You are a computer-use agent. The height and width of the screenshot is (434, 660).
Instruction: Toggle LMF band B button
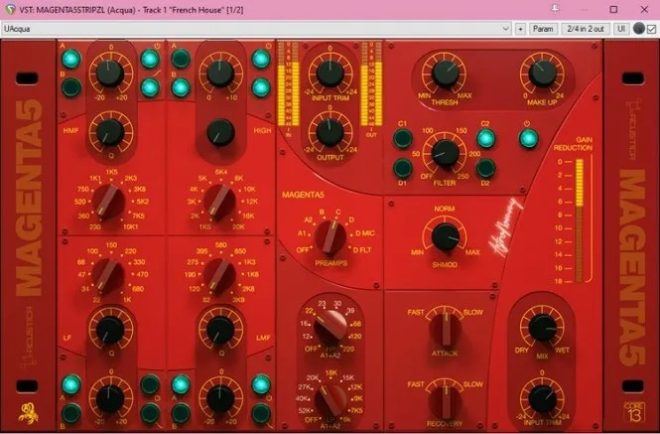pyautogui.click(x=181, y=413)
